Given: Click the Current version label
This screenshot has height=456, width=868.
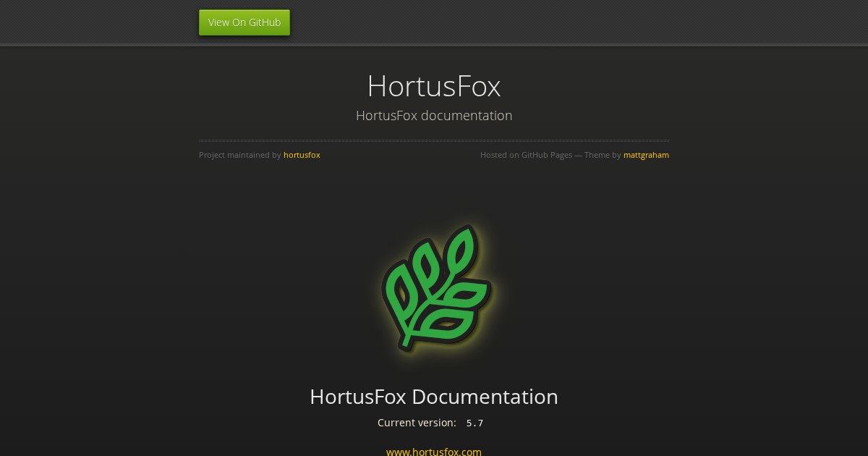Looking at the screenshot, I should click(x=417, y=423).
